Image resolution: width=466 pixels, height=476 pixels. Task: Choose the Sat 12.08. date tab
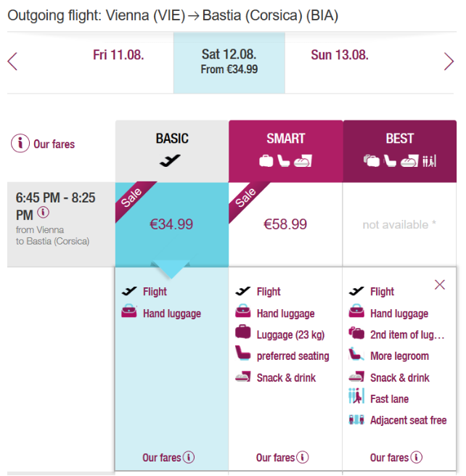[229, 62]
